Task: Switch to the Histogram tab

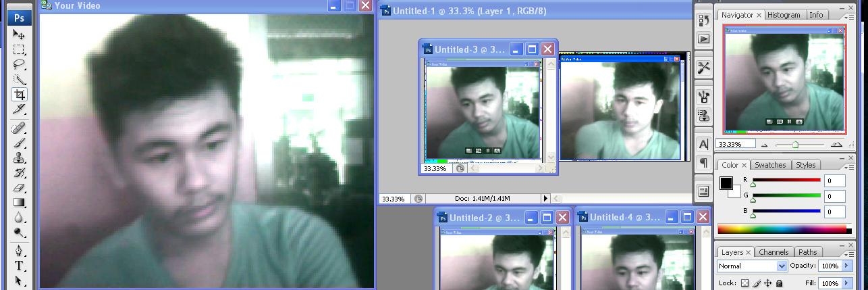Action: click(784, 15)
